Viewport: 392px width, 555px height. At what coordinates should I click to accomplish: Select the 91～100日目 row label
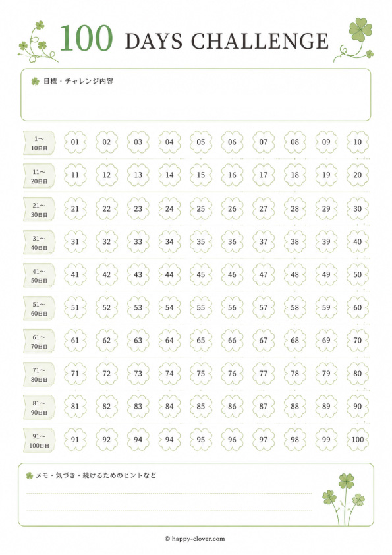[x=40, y=441]
